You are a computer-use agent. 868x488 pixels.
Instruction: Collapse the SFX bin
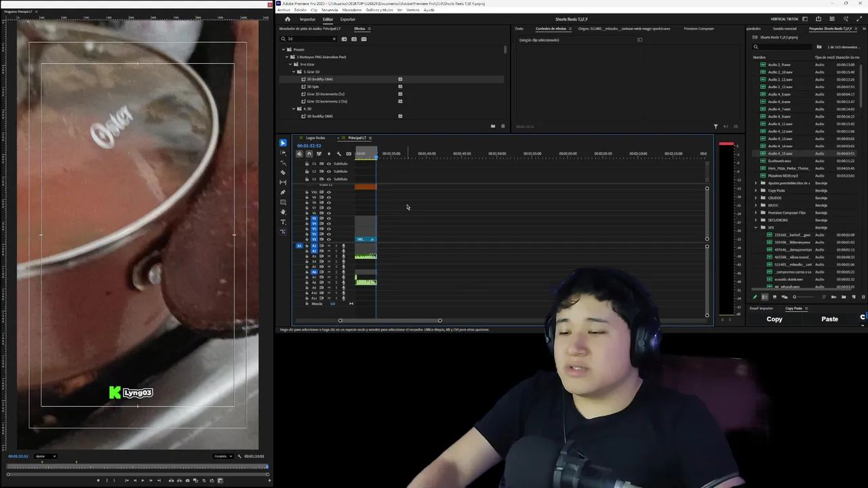[756, 227]
